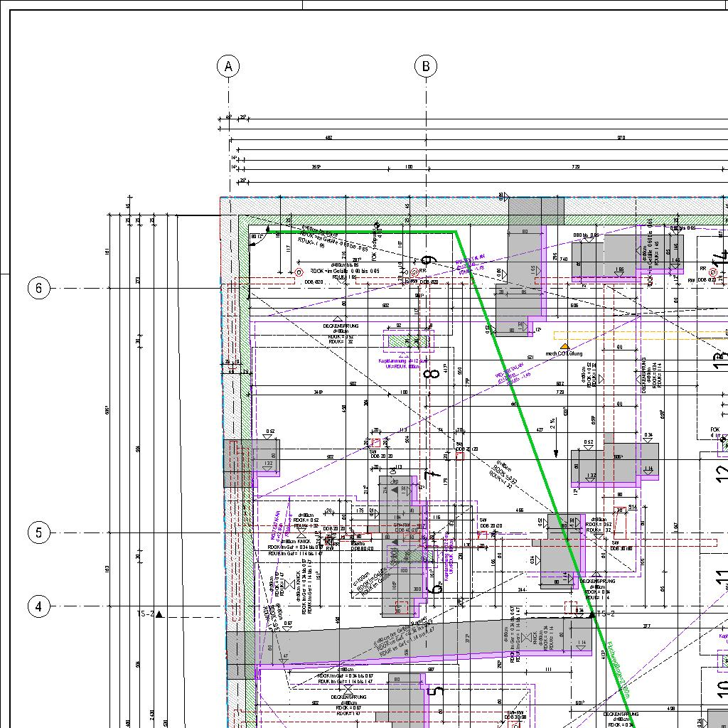This screenshot has height=728, width=728.
Task: Click the rotated field number 9
Action: 430,261
